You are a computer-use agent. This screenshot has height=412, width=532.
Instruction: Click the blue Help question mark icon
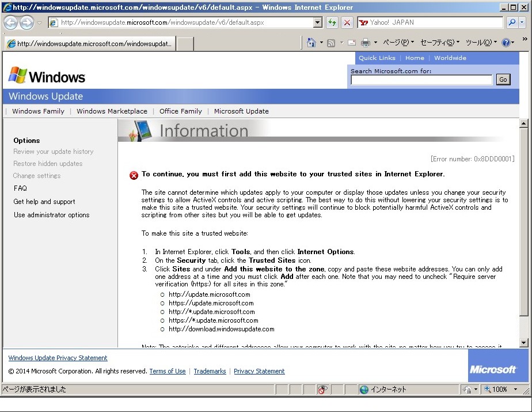click(x=506, y=43)
